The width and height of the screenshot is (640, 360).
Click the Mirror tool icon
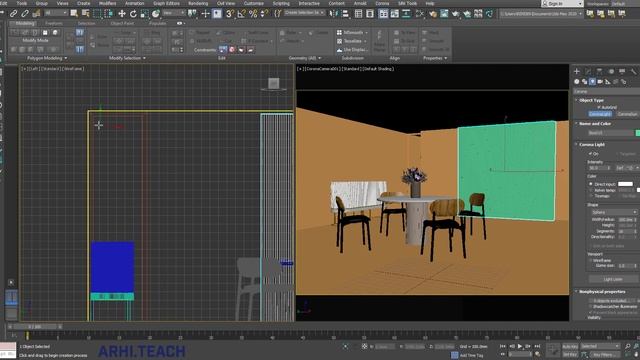pos(334,13)
